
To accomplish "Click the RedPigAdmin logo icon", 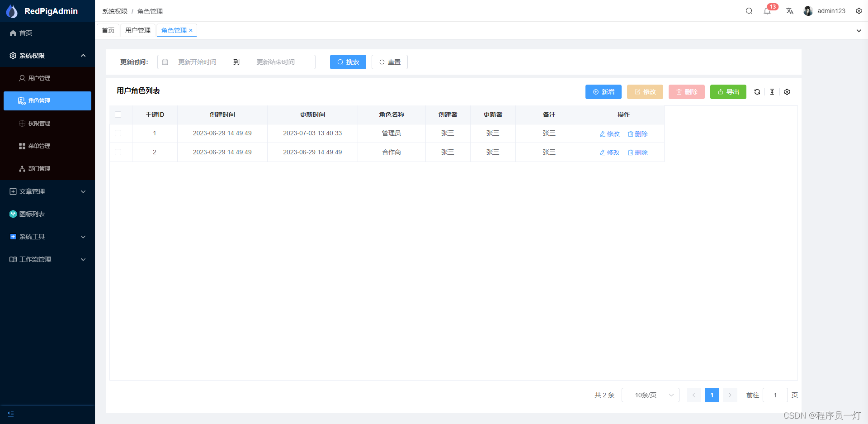I will 12,11.
